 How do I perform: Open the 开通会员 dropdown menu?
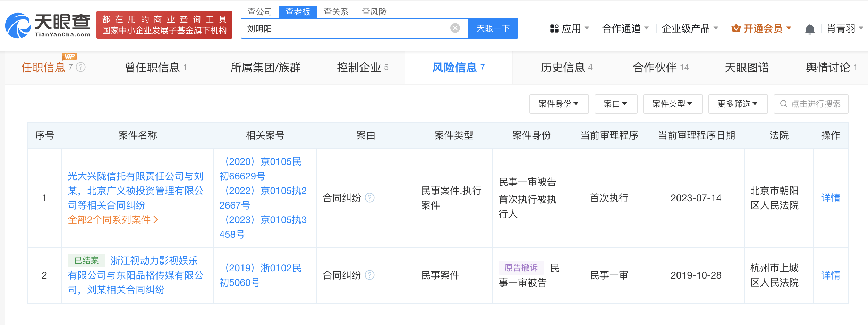coord(789,28)
